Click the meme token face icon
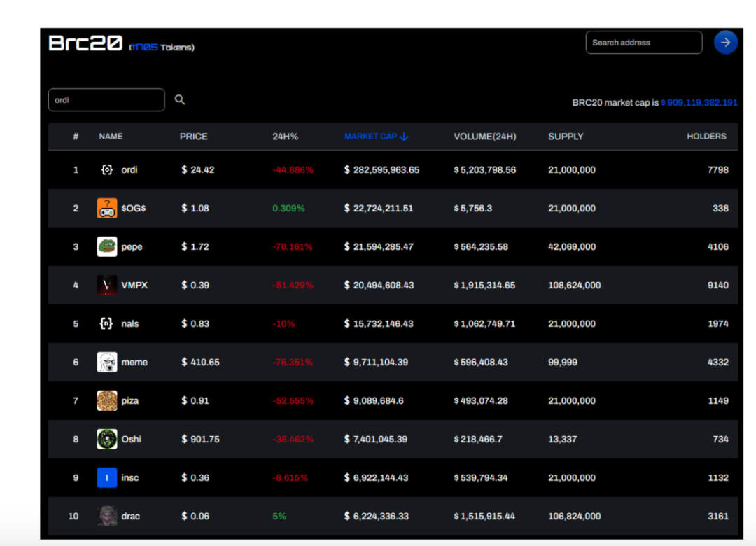 [x=107, y=362]
